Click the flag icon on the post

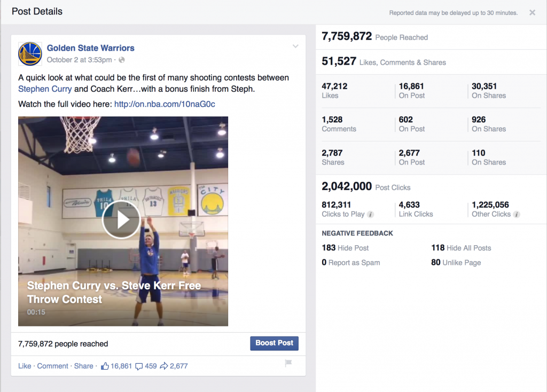coord(288,363)
